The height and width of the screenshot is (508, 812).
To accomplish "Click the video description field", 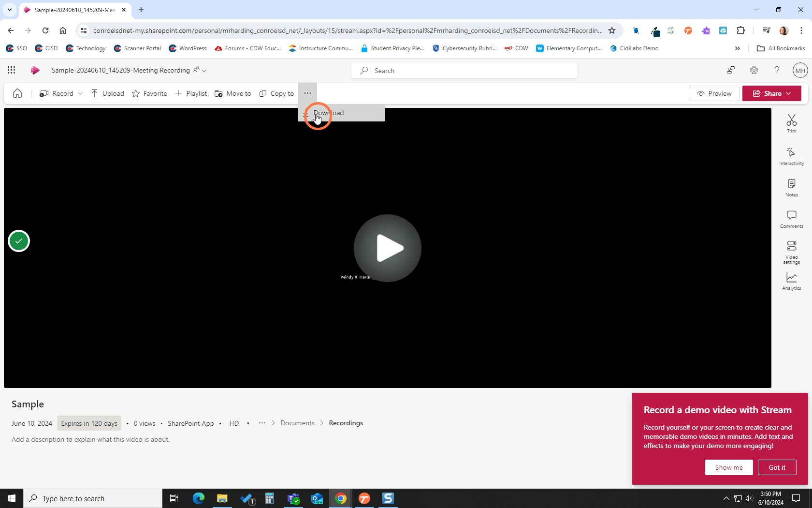I will tap(91, 439).
